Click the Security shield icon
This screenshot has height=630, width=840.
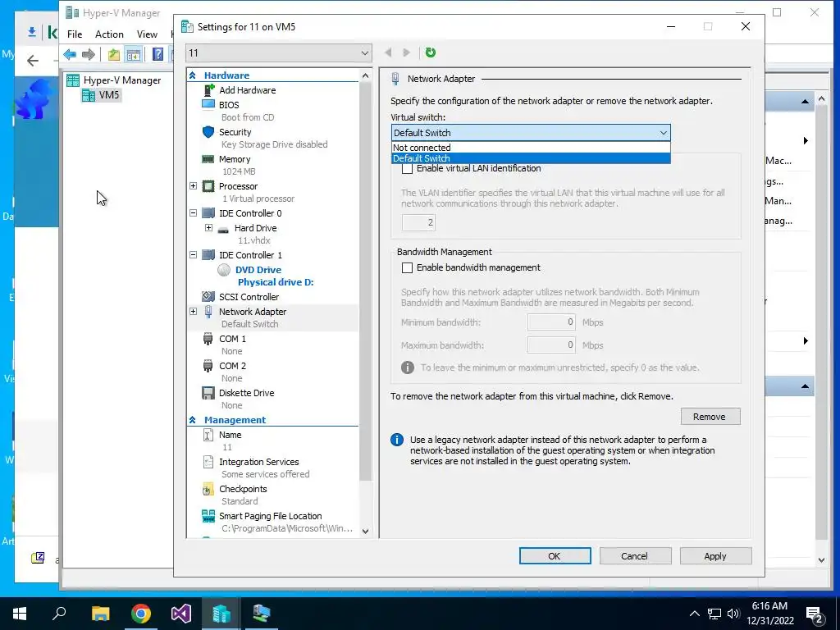pyautogui.click(x=208, y=132)
